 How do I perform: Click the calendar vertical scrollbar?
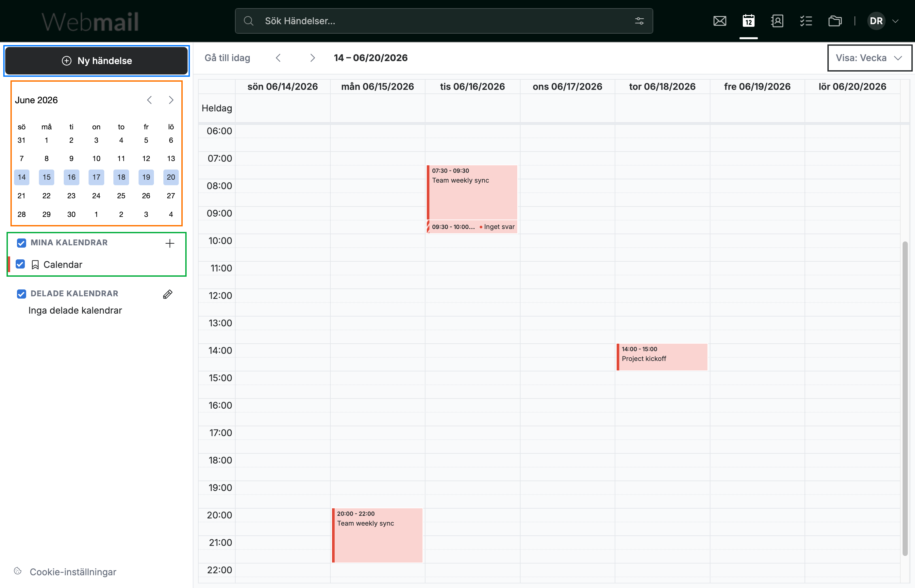pyautogui.click(x=905, y=398)
